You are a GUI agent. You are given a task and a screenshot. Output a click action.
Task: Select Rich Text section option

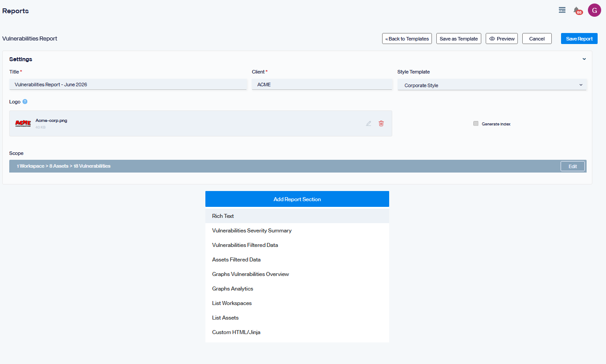(x=297, y=216)
